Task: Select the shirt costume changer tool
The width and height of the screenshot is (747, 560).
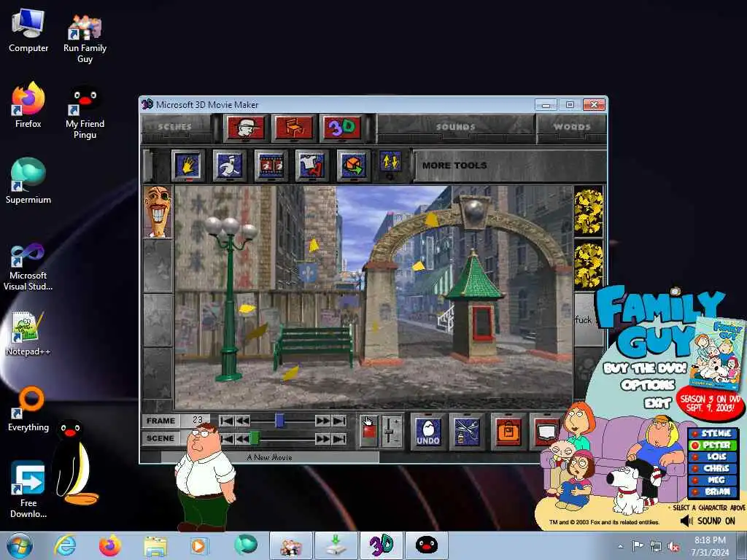Action: (x=311, y=166)
